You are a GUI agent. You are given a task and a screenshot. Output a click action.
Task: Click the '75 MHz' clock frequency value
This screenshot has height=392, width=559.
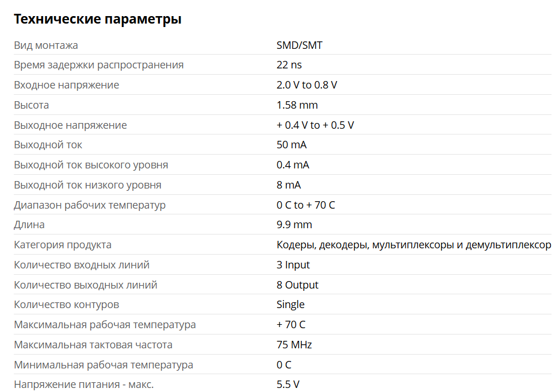(294, 345)
